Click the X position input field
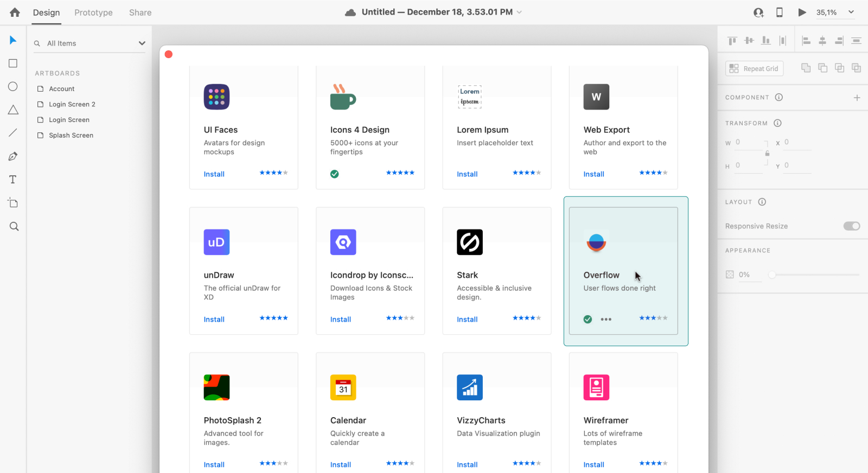This screenshot has width=868, height=473. 797,142
